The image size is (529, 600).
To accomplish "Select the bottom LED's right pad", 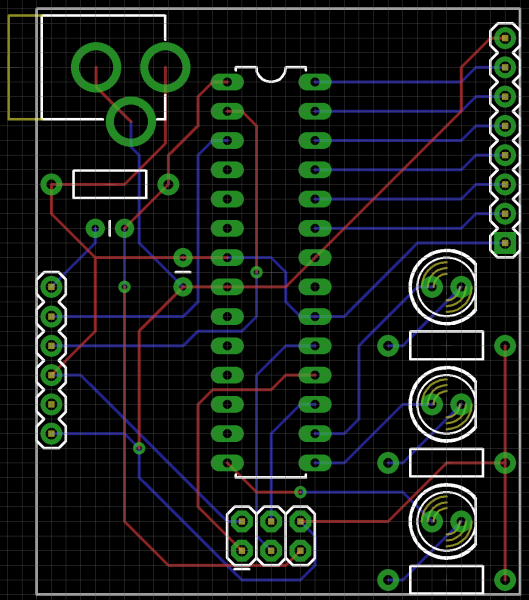I will pos(461,522).
